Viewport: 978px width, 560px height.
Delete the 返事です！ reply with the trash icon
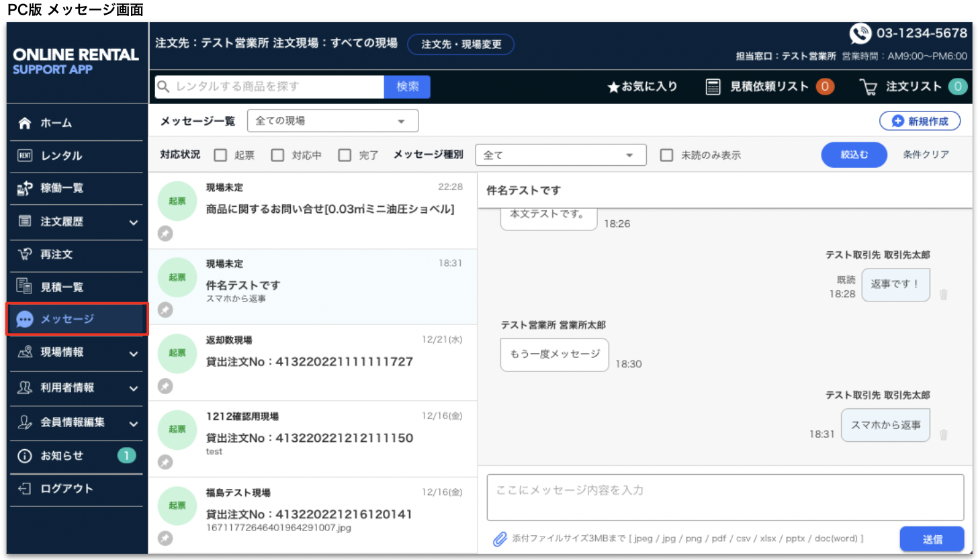tap(944, 295)
